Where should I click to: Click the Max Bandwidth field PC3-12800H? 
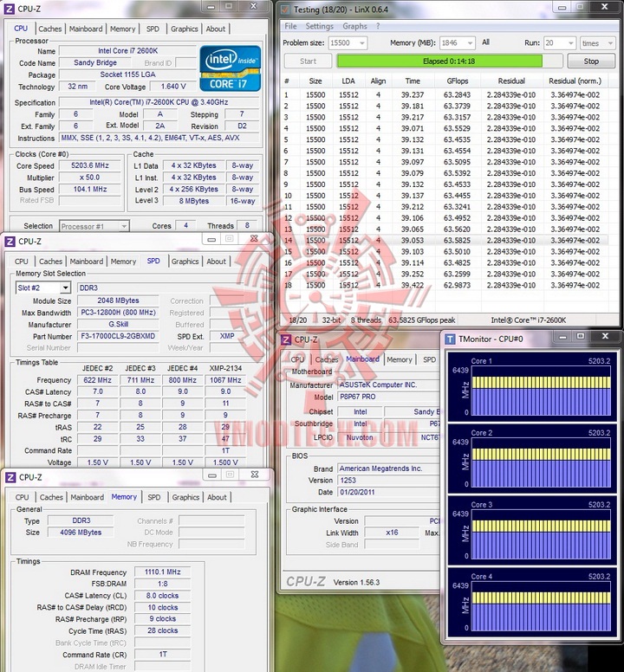118,313
